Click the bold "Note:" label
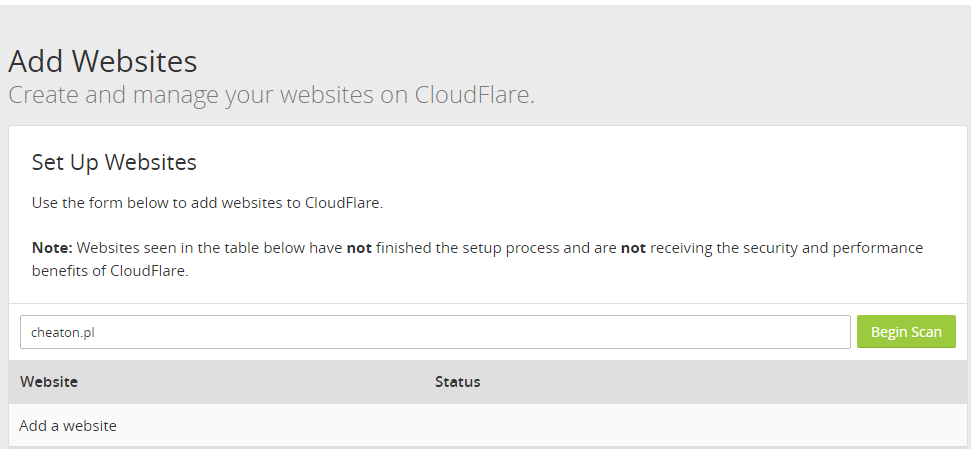Image resolution: width=971 pixels, height=449 pixels. tap(52, 247)
